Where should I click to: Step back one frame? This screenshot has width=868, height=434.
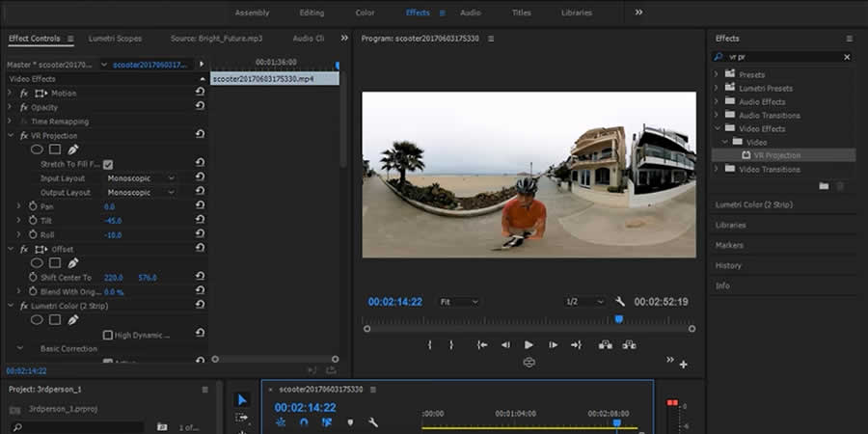click(x=505, y=345)
